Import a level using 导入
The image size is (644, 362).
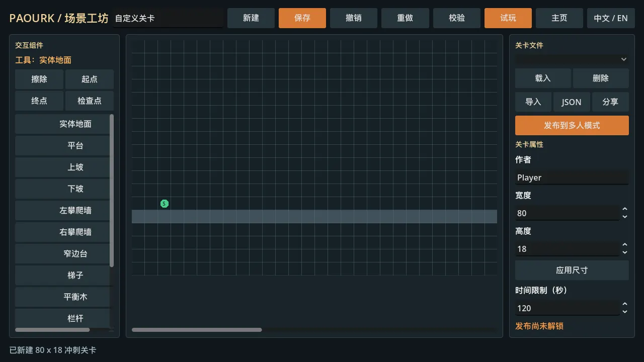[x=533, y=102]
